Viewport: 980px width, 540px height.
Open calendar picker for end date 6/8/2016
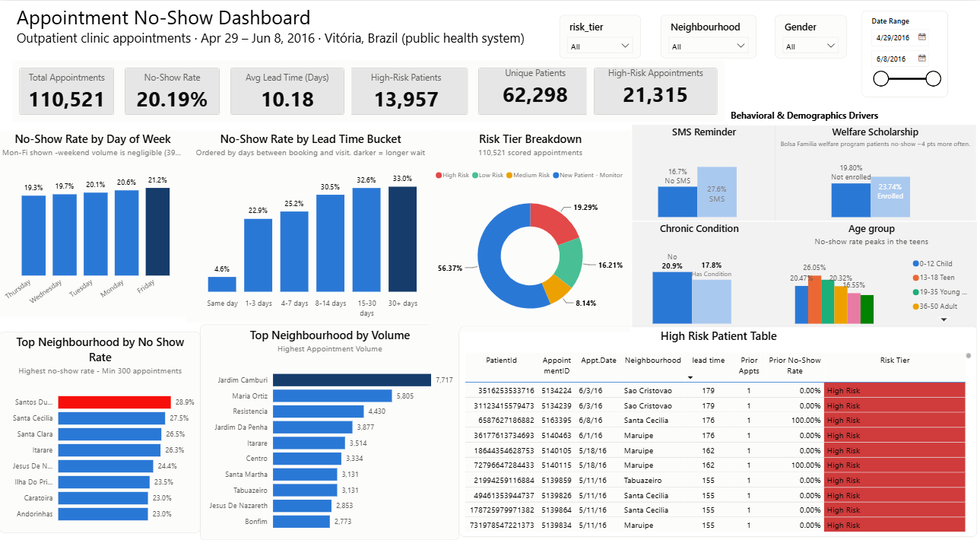922,58
